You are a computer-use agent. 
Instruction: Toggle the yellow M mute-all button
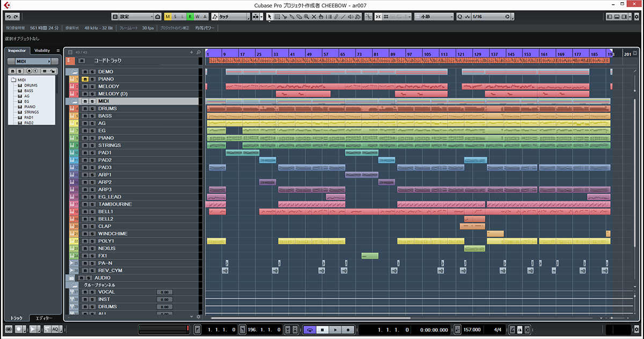pyautogui.click(x=167, y=17)
